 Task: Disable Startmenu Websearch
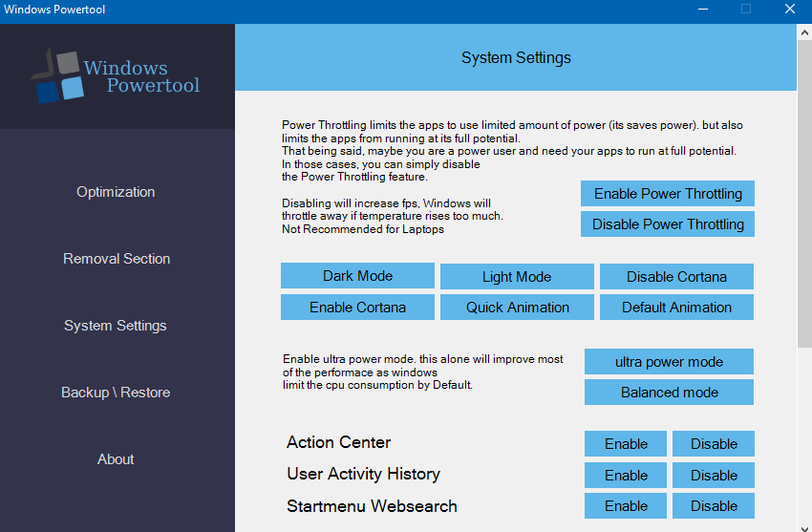714,505
